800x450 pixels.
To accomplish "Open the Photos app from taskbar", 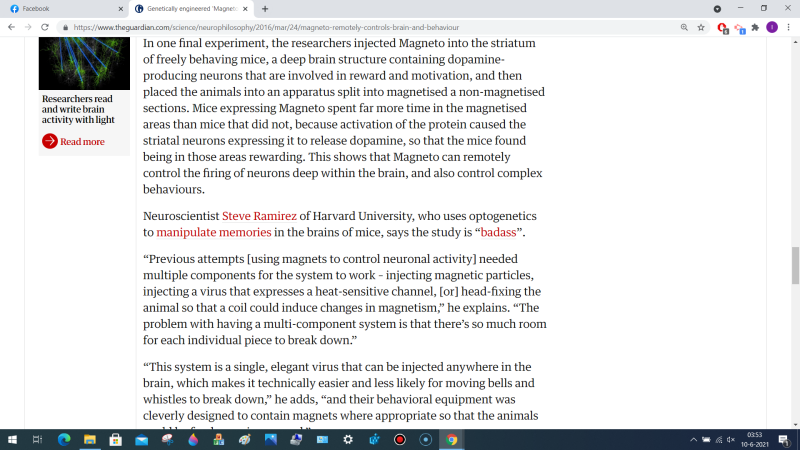I will pyautogui.click(x=270, y=440).
